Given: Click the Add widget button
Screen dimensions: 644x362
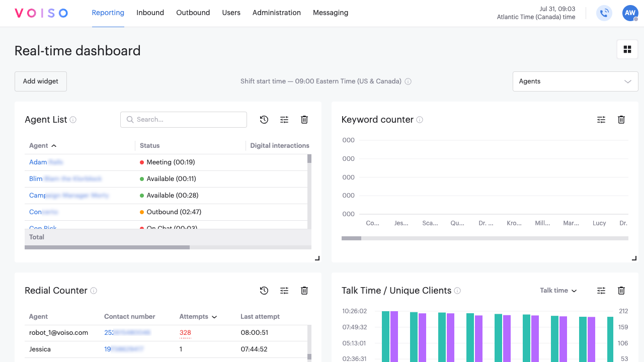Looking at the screenshot, I should coord(40,81).
